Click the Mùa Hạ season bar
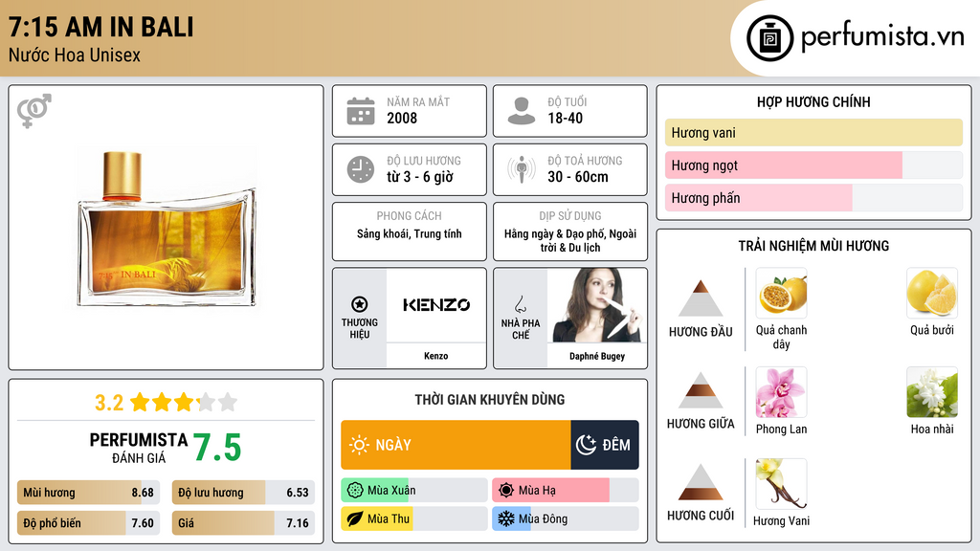The height and width of the screenshot is (551, 980). coord(566,491)
